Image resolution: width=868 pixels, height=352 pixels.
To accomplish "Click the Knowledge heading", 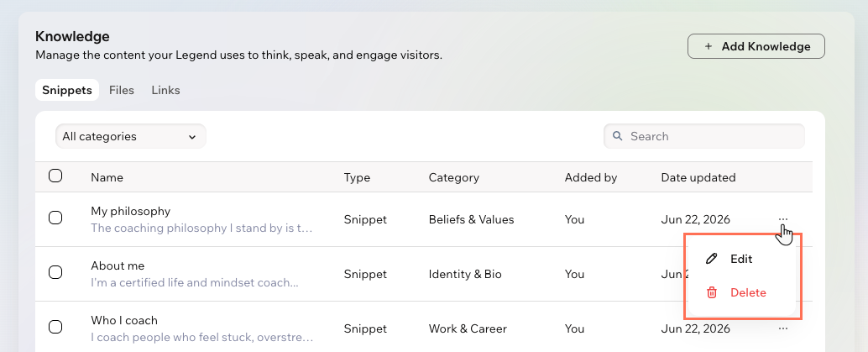I will (x=72, y=37).
